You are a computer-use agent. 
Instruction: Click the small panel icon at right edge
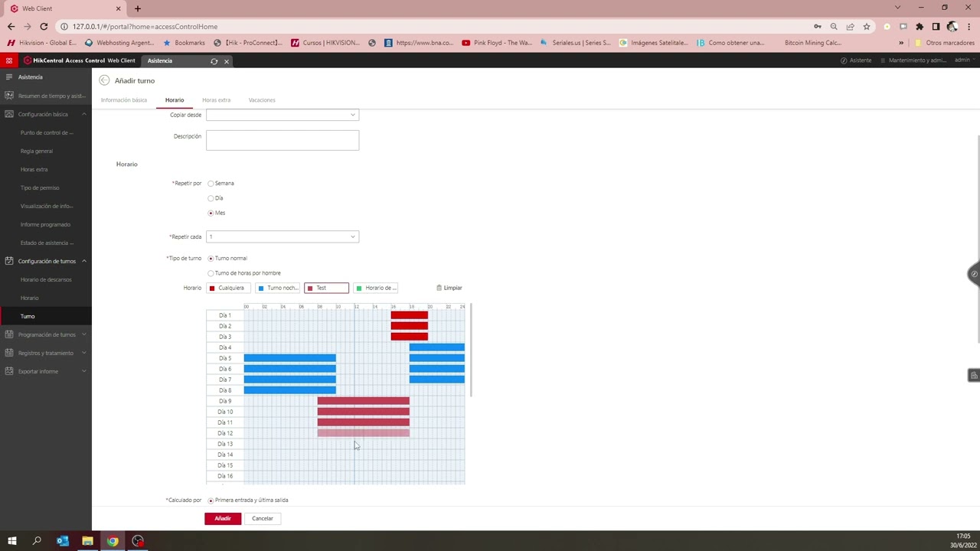click(x=974, y=375)
